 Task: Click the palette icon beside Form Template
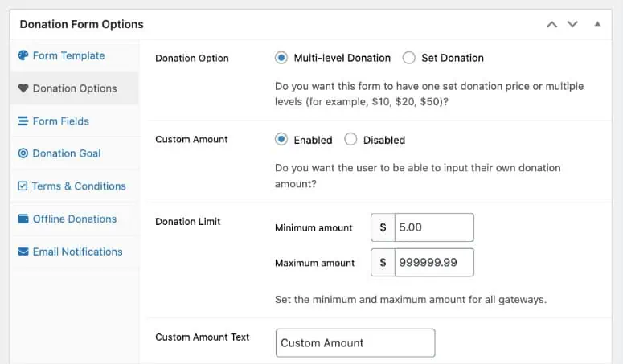point(23,55)
